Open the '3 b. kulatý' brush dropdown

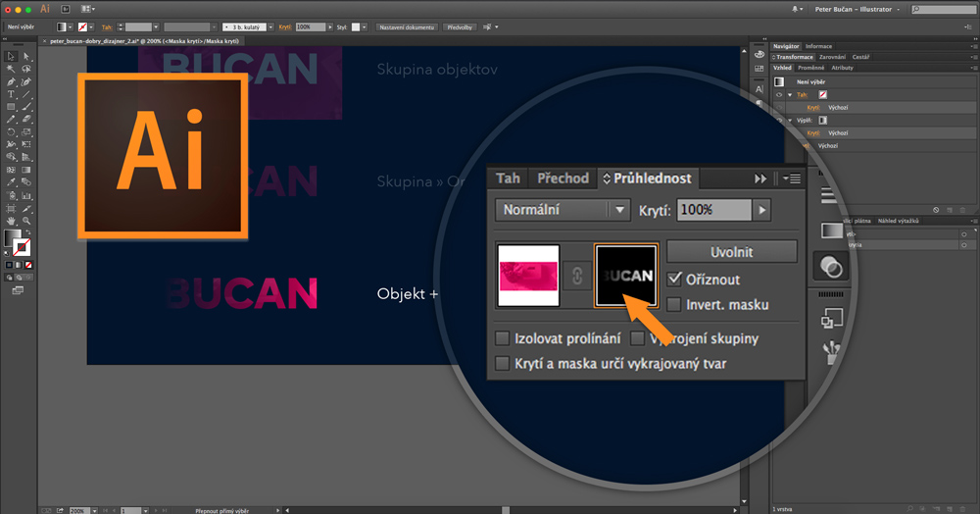coord(270,26)
